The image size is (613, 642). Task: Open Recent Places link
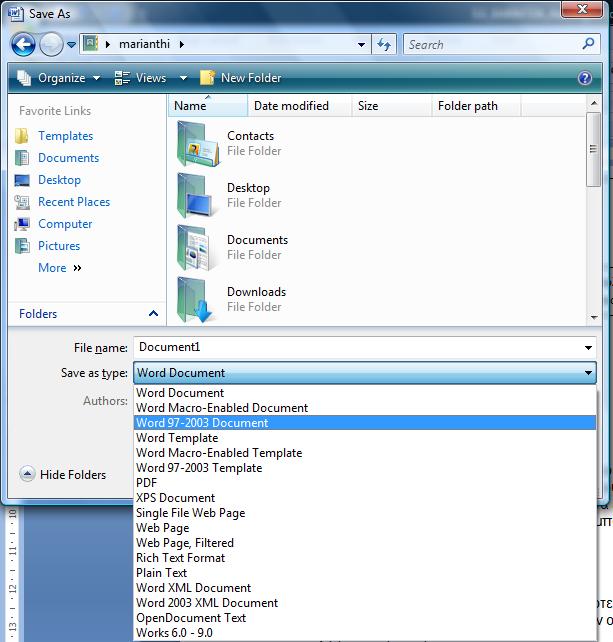pyautogui.click(x=74, y=202)
